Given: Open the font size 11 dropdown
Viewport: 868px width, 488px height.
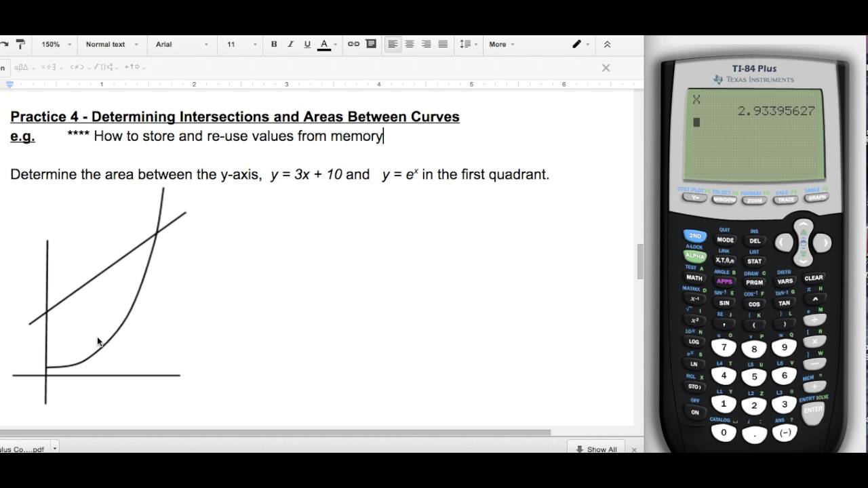Looking at the screenshot, I should (x=242, y=44).
